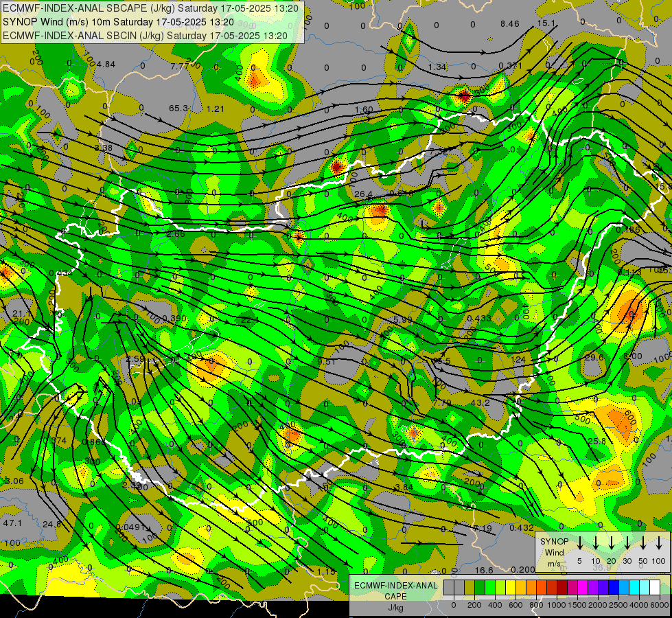Click the 20 m/s wind arrow in legend

coord(611,543)
